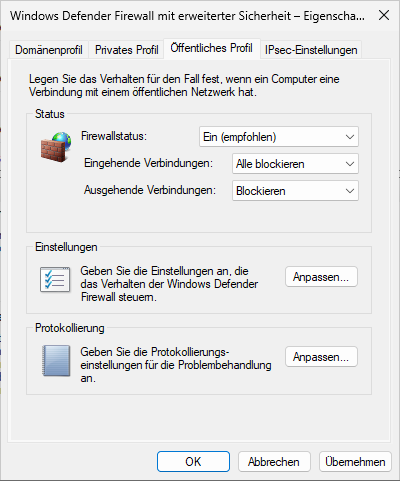400x481 pixels.
Task: Click the dialog title bar text
Action: pyautogui.click(x=187, y=16)
